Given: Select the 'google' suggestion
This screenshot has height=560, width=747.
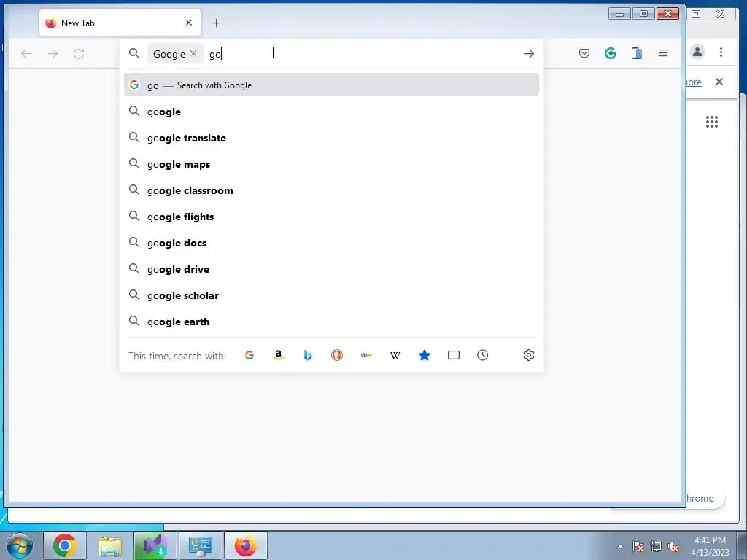Looking at the screenshot, I should click(331, 112).
